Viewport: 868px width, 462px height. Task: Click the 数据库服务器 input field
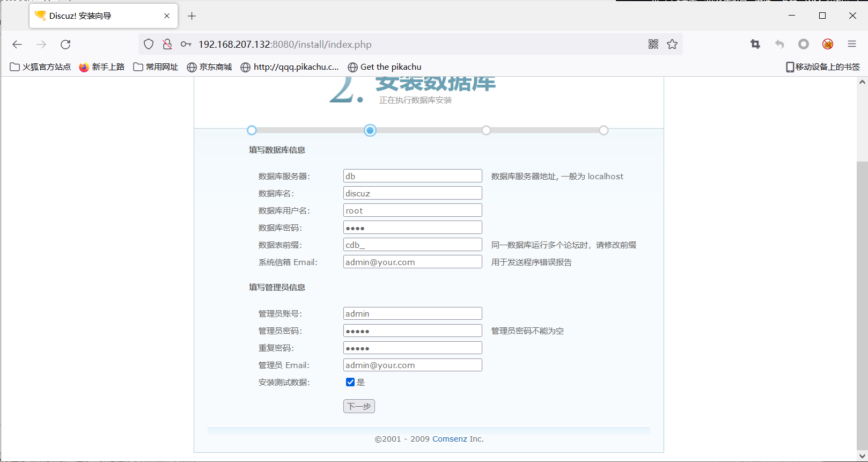(x=412, y=176)
